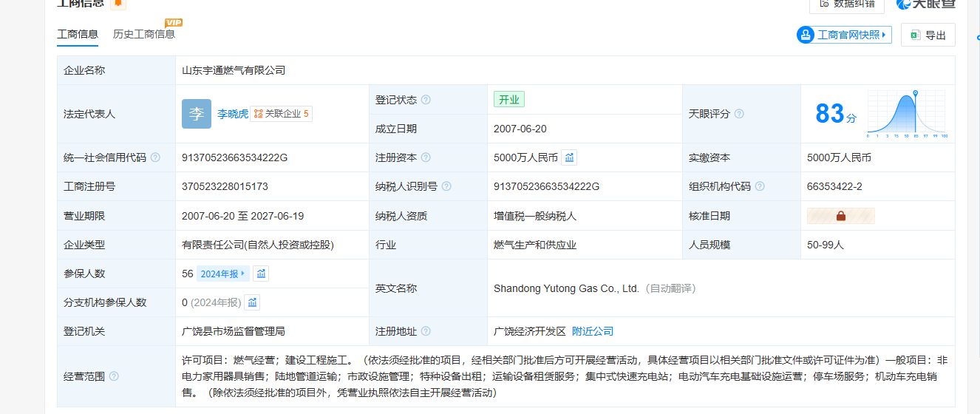Click help icon next to 纳税人识别号

(x=446, y=186)
